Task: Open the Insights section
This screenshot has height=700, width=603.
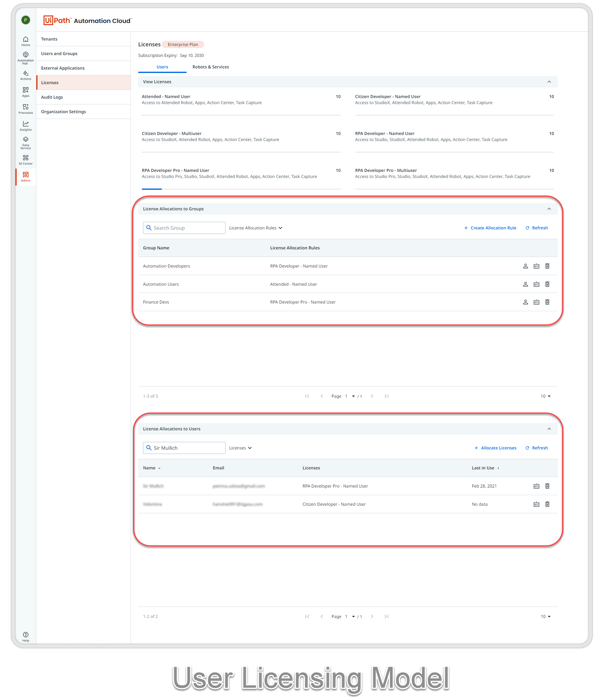Action: point(26,126)
